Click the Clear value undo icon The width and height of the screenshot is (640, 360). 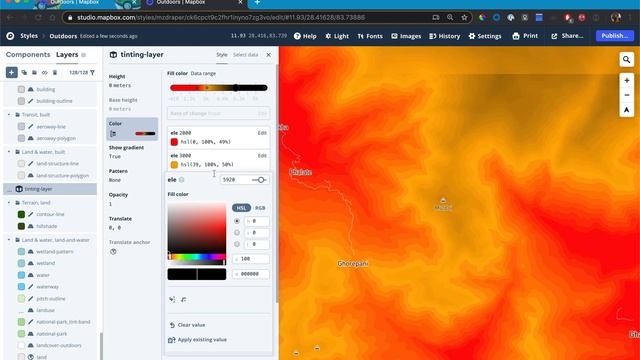coord(172,325)
